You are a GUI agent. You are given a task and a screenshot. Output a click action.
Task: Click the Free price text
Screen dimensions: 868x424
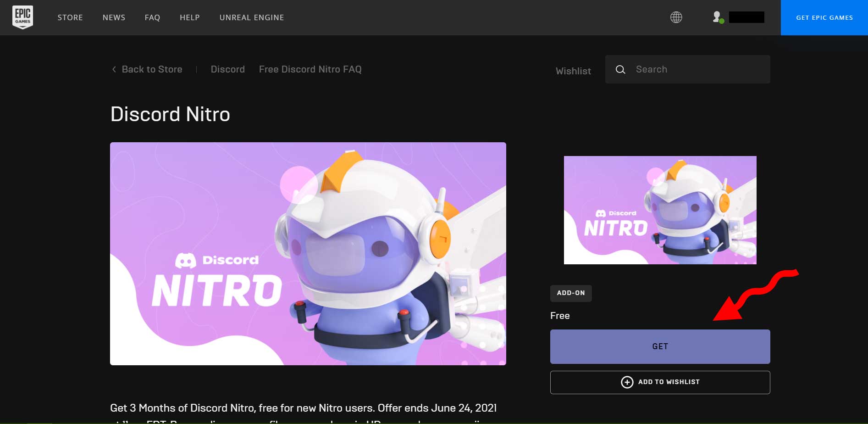[x=560, y=316]
